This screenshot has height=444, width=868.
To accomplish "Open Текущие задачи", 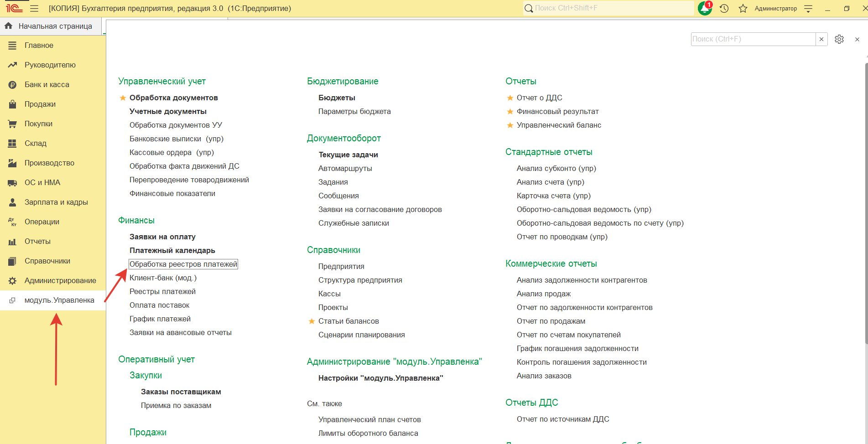I will tap(348, 155).
